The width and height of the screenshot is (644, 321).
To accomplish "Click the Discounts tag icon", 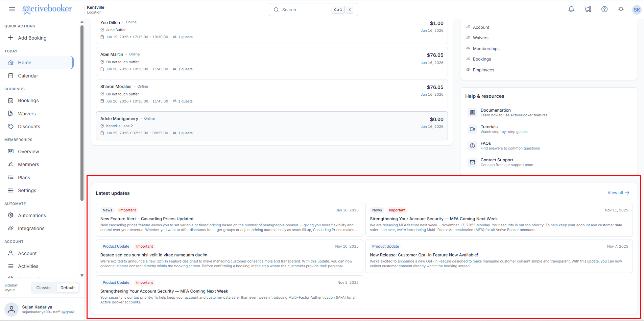I will 11,127.
